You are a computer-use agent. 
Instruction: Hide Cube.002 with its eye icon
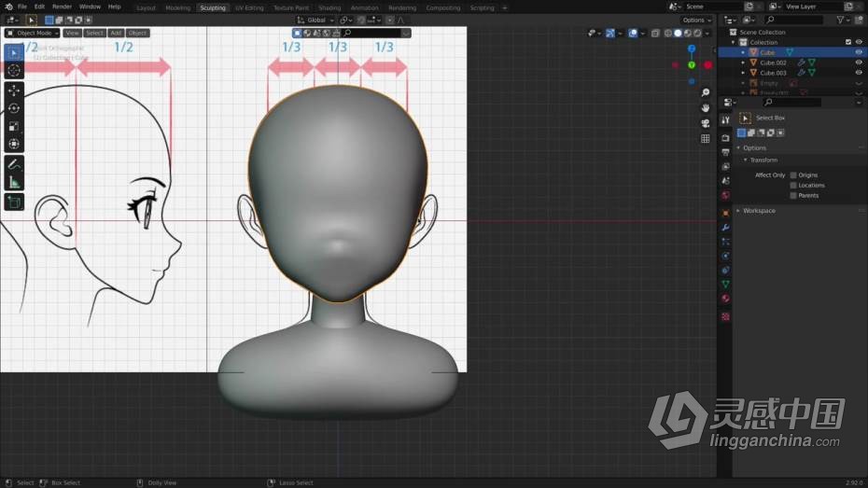click(x=859, y=63)
